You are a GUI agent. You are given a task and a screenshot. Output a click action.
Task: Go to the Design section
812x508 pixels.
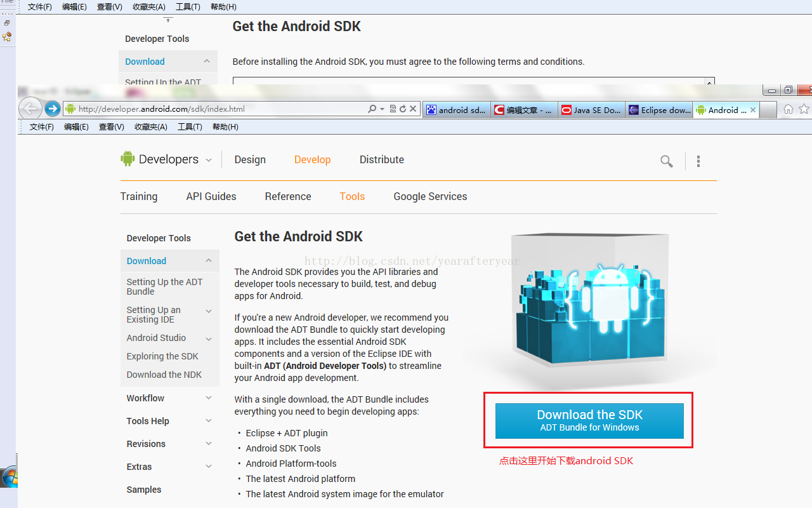click(x=250, y=160)
